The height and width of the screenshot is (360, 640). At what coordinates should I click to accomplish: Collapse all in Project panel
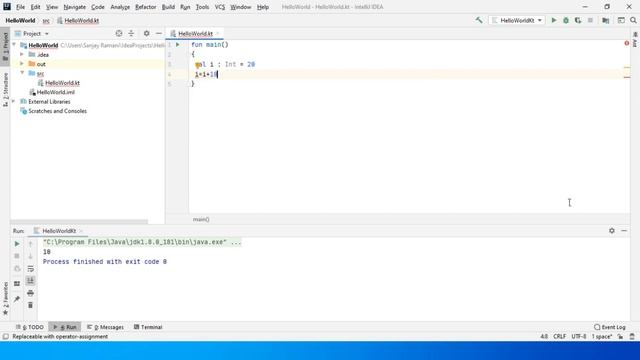(131, 33)
